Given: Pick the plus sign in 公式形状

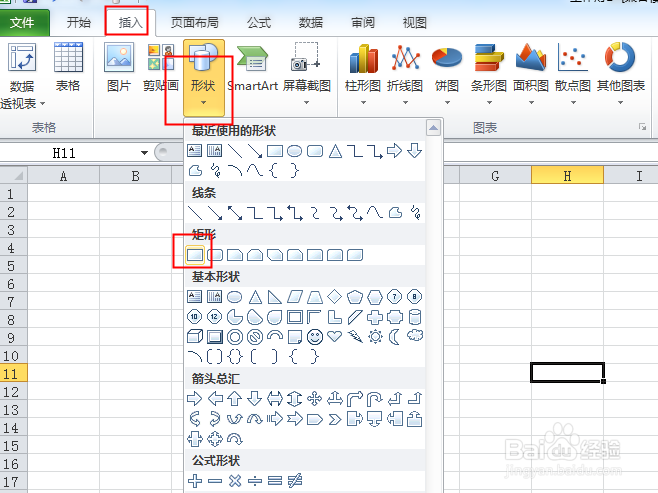Looking at the screenshot, I should (195, 480).
